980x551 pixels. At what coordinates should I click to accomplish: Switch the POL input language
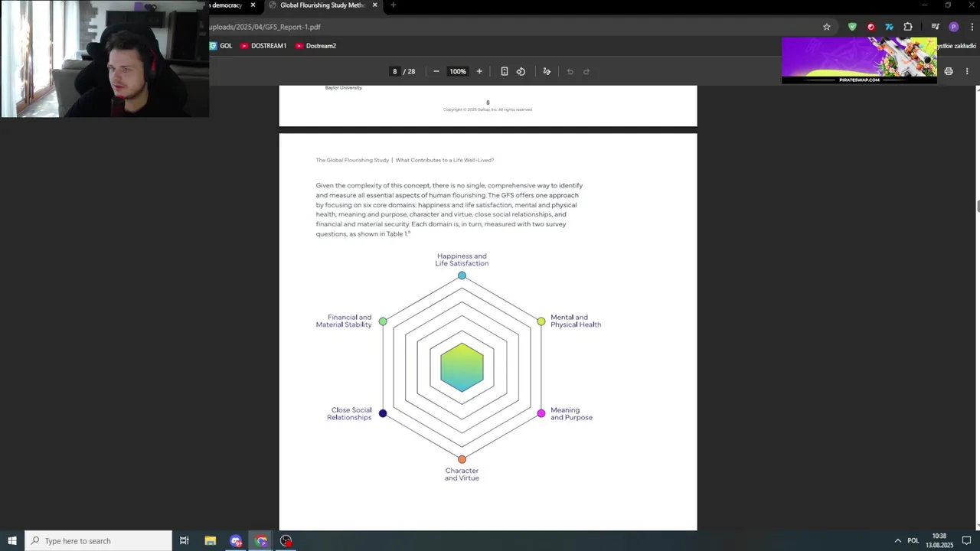913,540
